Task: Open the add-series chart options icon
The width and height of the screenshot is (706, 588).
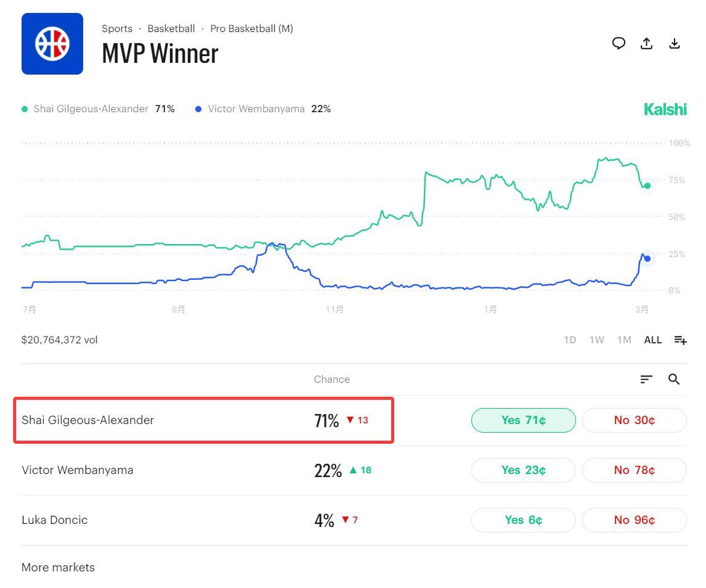Action: click(680, 340)
